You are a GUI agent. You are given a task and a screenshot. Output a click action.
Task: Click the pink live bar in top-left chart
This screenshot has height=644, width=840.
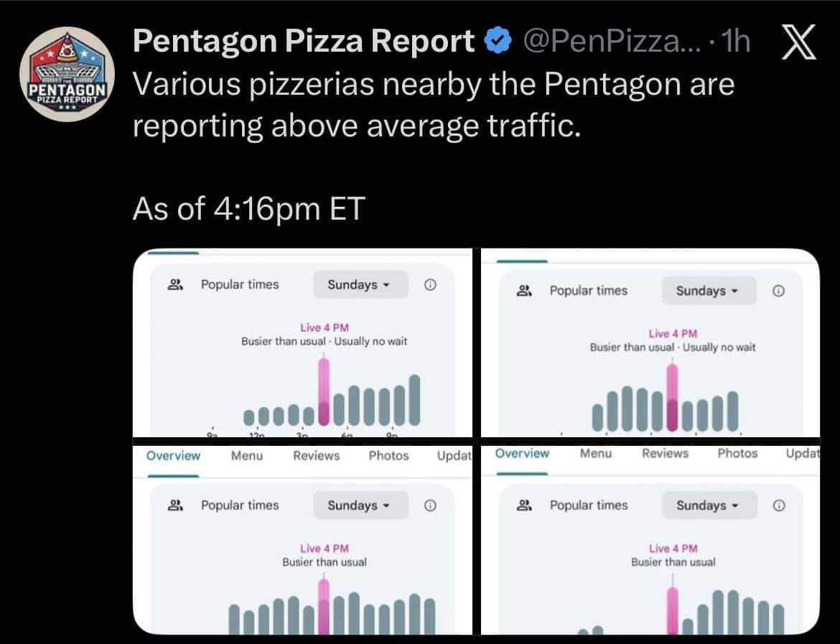(x=324, y=392)
